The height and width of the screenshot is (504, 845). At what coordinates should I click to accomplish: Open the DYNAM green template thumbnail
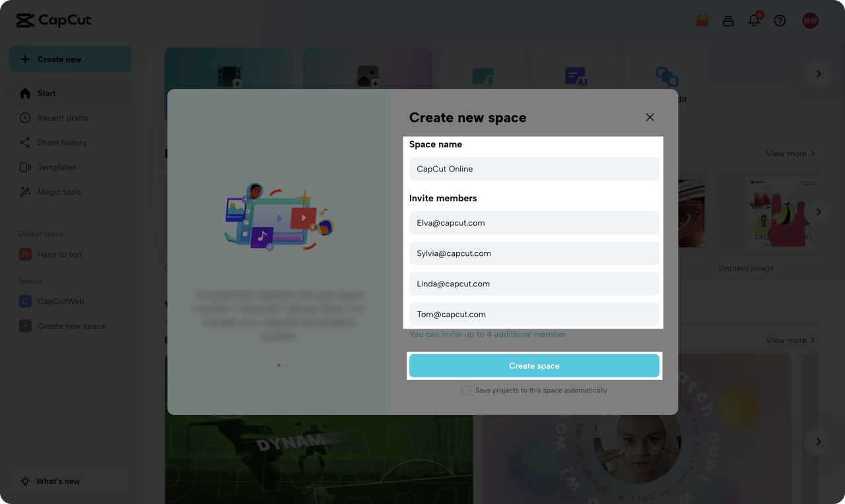coord(319,459)
